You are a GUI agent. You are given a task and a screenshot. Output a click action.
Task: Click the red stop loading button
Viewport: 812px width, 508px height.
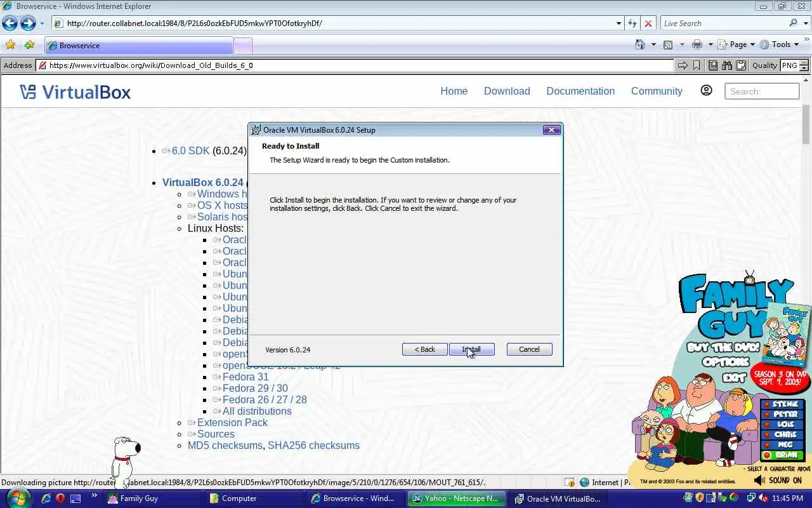click(x=648, y=23)
